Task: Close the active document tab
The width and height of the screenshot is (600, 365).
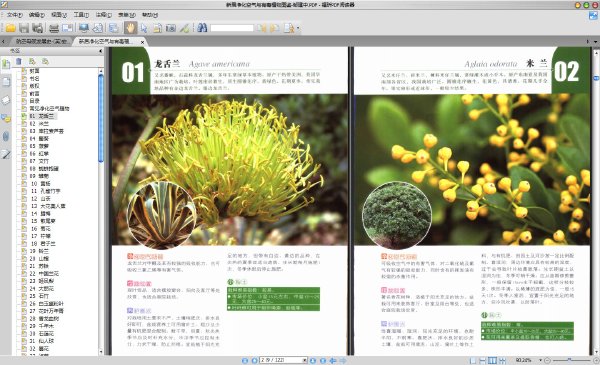Action: tap(142, 42)
